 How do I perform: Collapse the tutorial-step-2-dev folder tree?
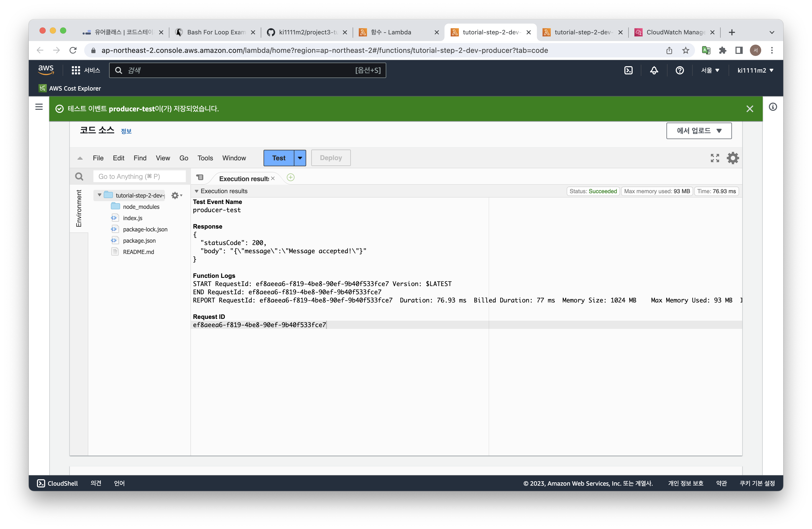click(99, 195)
